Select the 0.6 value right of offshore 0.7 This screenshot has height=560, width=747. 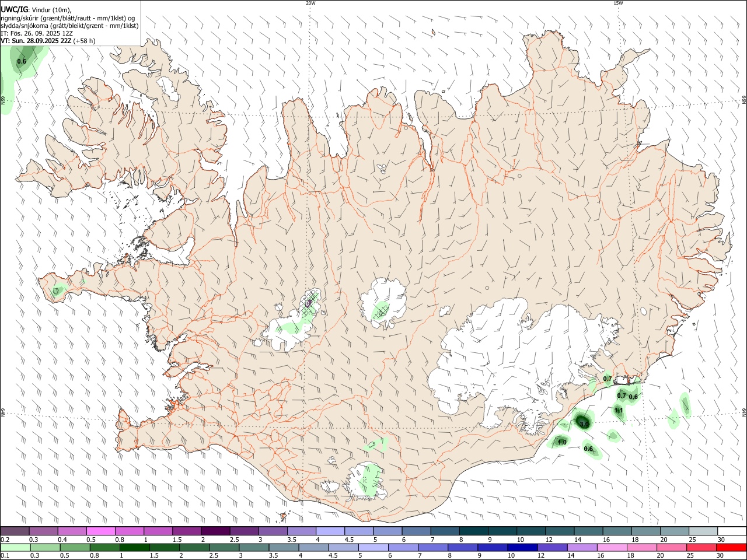[633, 397]
